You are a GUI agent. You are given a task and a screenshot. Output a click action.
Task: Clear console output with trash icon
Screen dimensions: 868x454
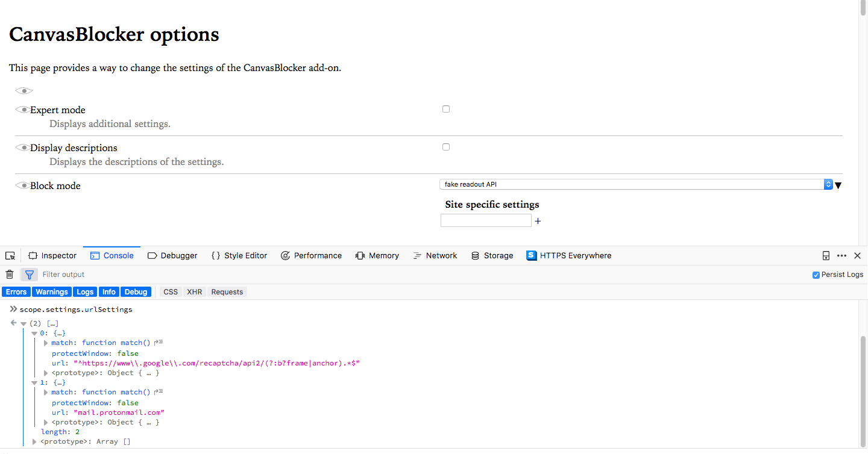[x=10, y=275]
